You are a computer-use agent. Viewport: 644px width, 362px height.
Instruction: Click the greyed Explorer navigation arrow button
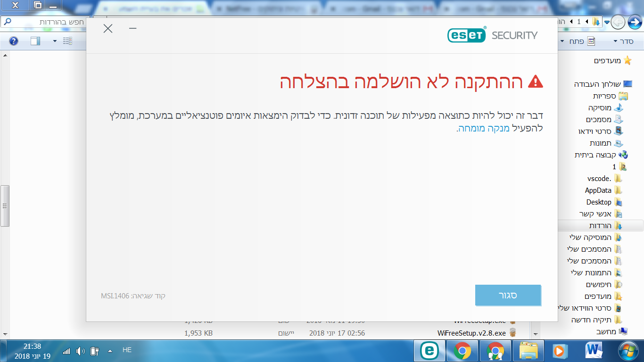tap(619, 22)
